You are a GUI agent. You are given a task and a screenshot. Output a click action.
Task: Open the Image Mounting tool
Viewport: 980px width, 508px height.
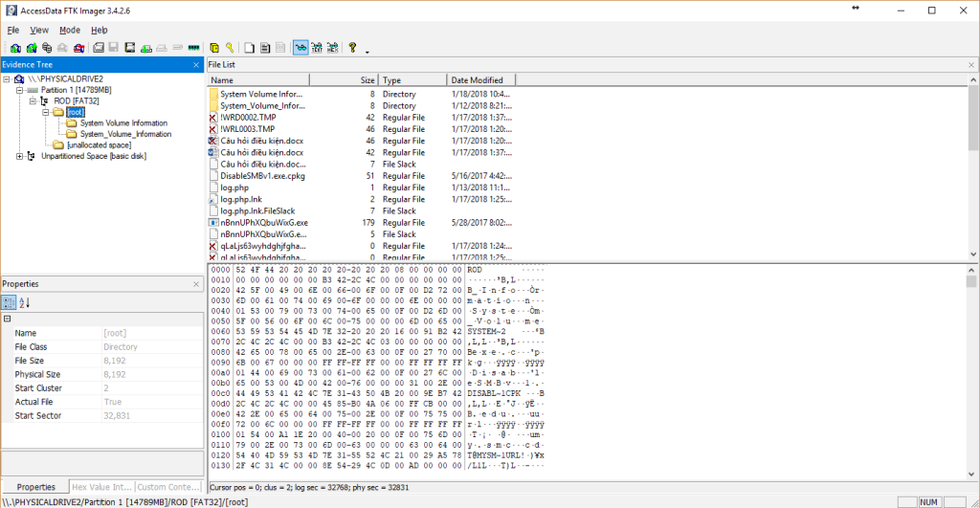coord(47,48)
